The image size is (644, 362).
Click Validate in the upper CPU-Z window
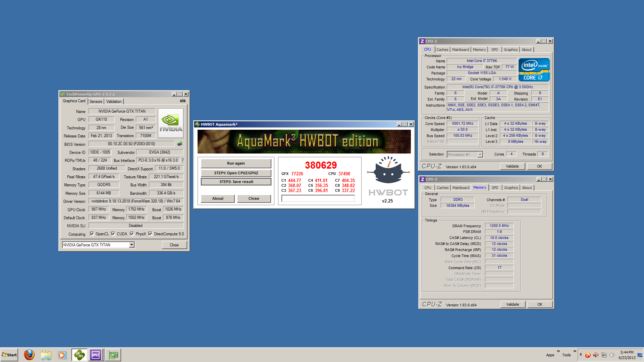512,166
